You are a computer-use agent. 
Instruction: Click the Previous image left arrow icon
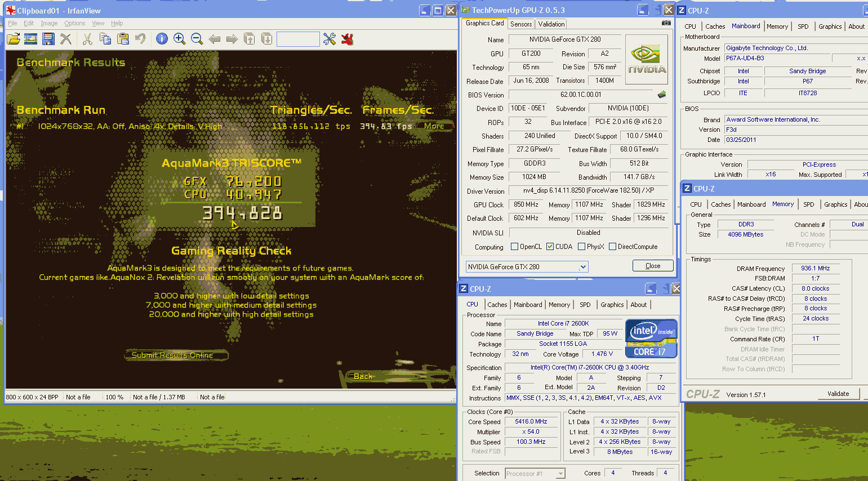pyautogui.click(x=215, y=39)
